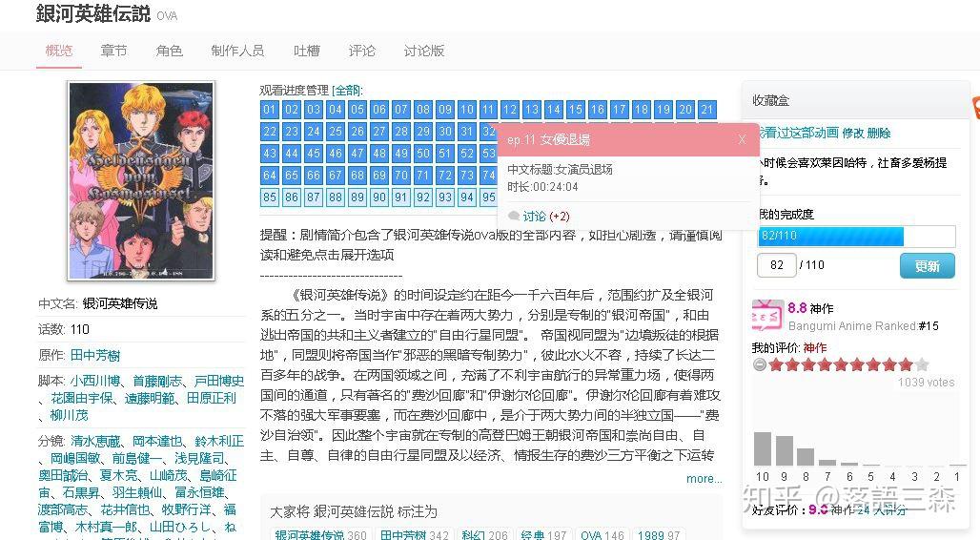Open the anime cover poster image
980x540 pixels.
pyautogui.click(x=141, y=180)
